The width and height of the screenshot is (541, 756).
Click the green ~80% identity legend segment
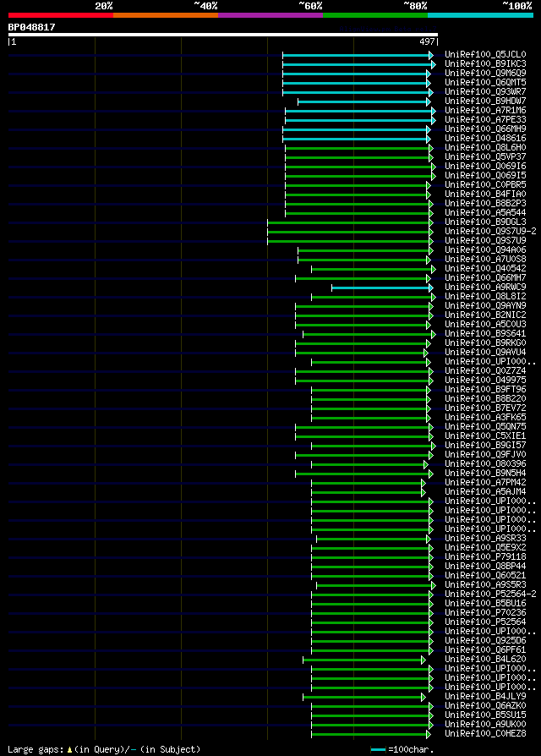pyautogui.click(x=375, y=15)
